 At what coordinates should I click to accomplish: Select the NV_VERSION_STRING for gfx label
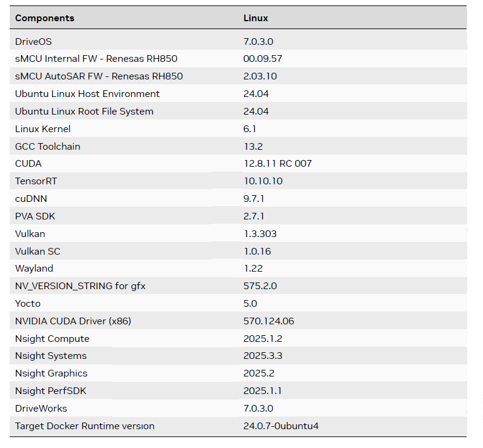(80, 286)
